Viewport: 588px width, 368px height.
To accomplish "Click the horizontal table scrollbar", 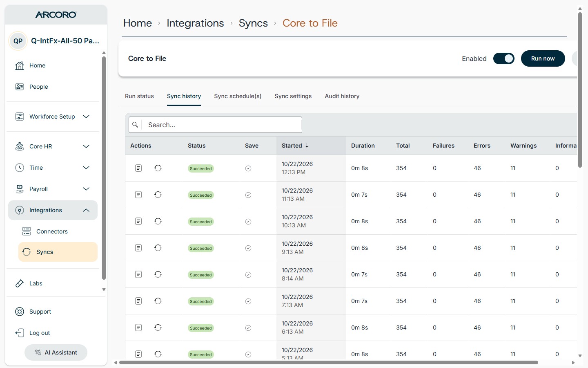I will [329, 363].
